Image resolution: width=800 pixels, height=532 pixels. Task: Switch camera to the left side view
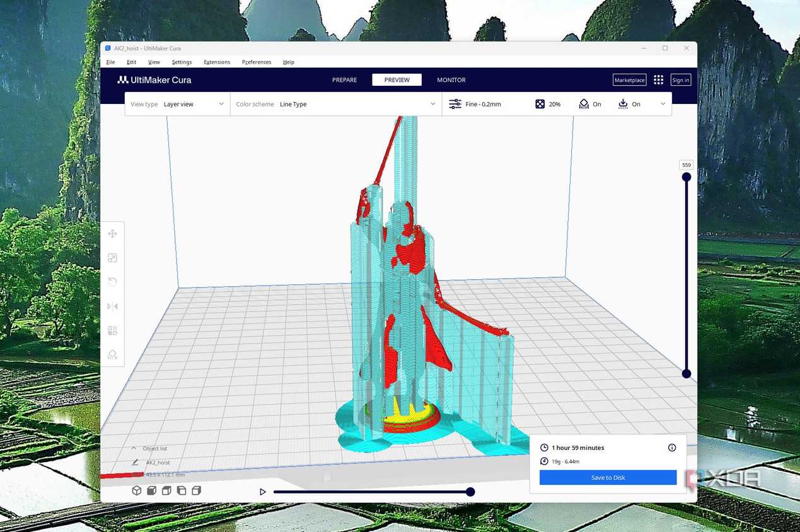(x=182, y=490)
